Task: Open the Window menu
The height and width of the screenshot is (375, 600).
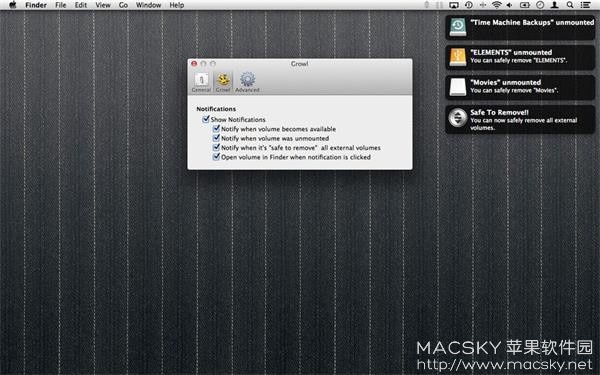Action: point(148,5)
